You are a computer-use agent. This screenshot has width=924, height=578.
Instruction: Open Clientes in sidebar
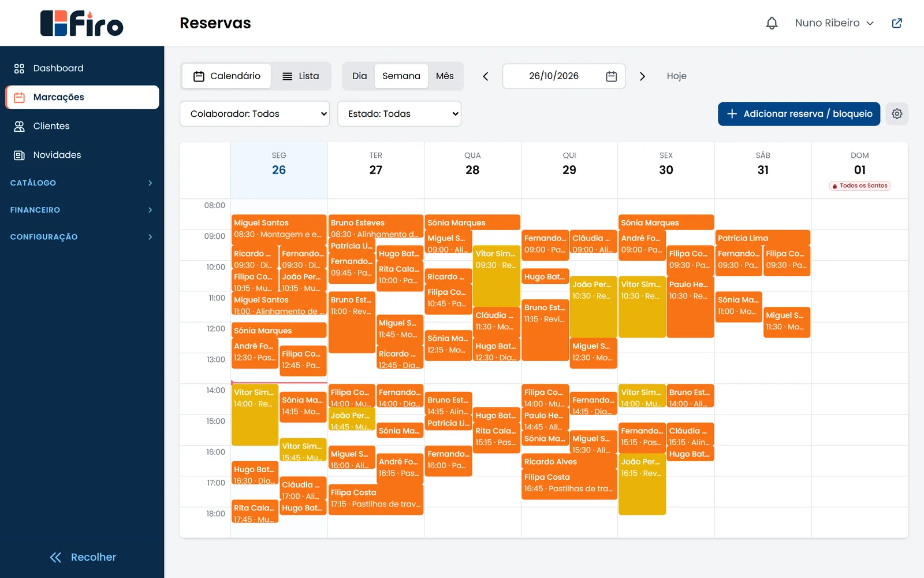[82, 126]
